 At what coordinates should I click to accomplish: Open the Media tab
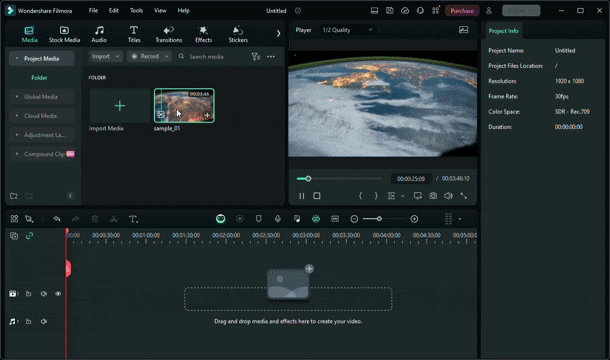tap(30, 34)
